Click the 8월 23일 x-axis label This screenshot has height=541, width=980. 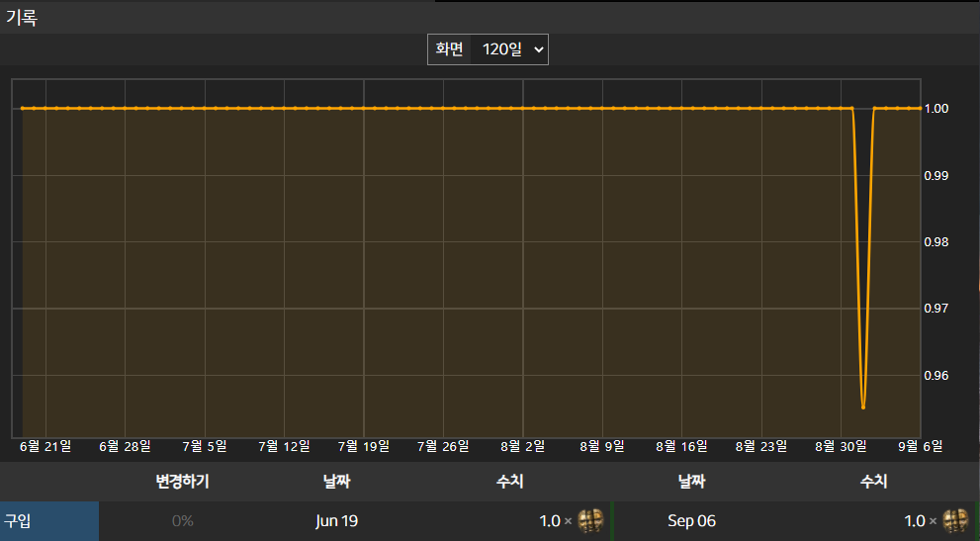[761, 447]
